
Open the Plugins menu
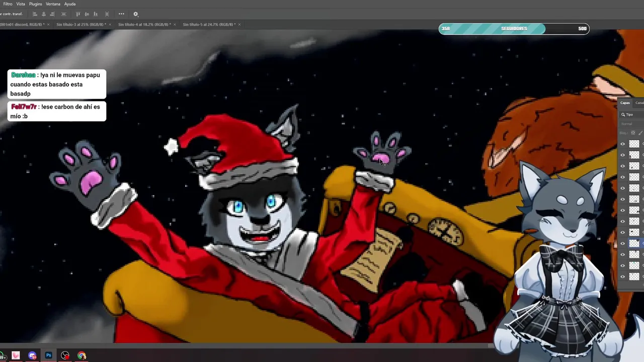(x=36, y=4)
